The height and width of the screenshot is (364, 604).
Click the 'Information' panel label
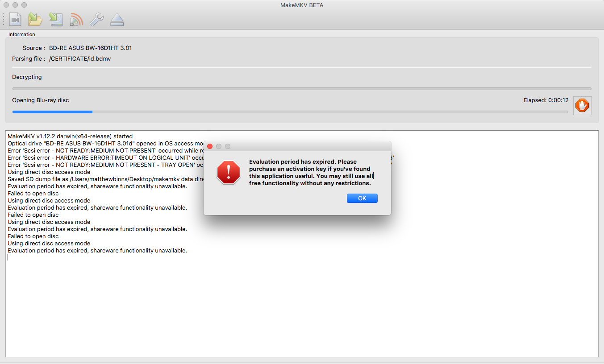[22, 34]
